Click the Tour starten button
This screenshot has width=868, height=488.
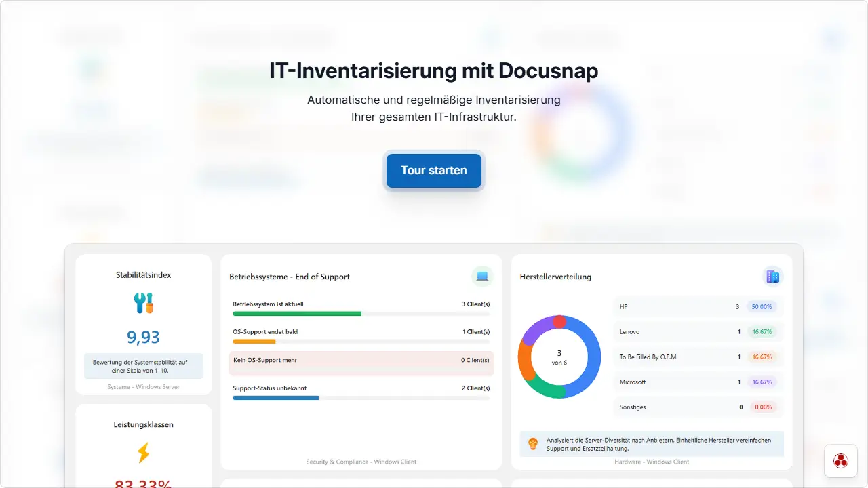point(434,171)
